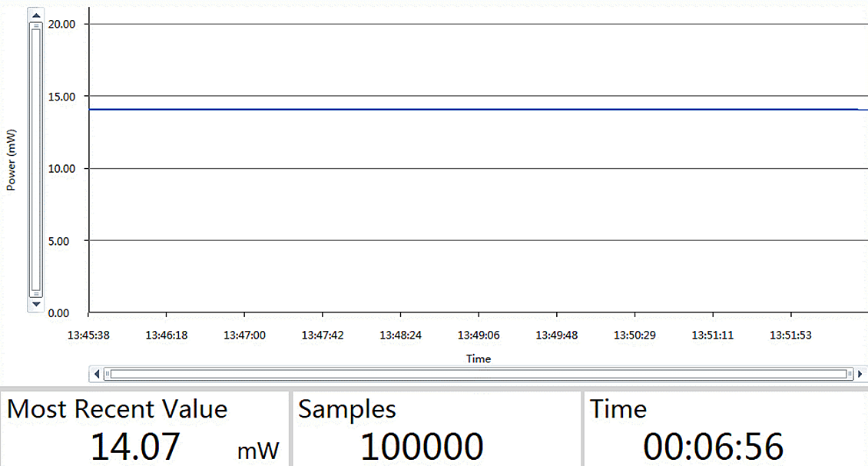Click the Samples count 100000
Image resolution: width=868 pixels, height=466 pixels.
click(422, 447)
